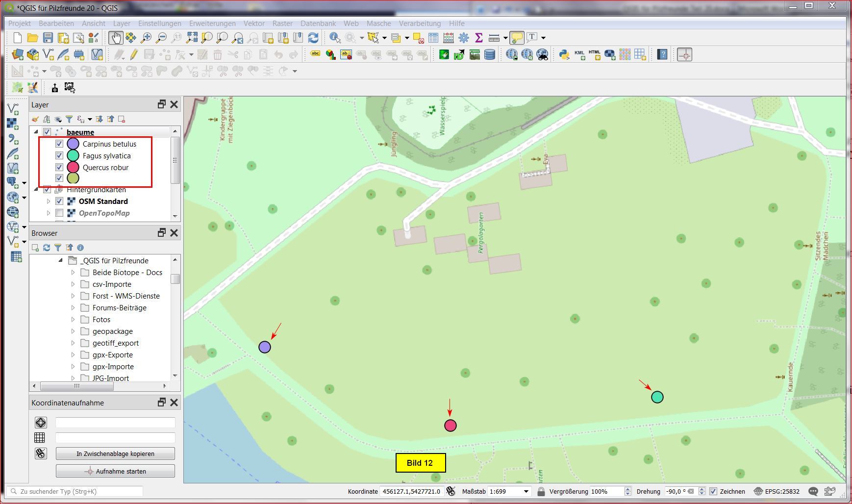Screen dimensions: 852x504
Task: Open the Vektor menu
Action: click(x=253, y=23)
